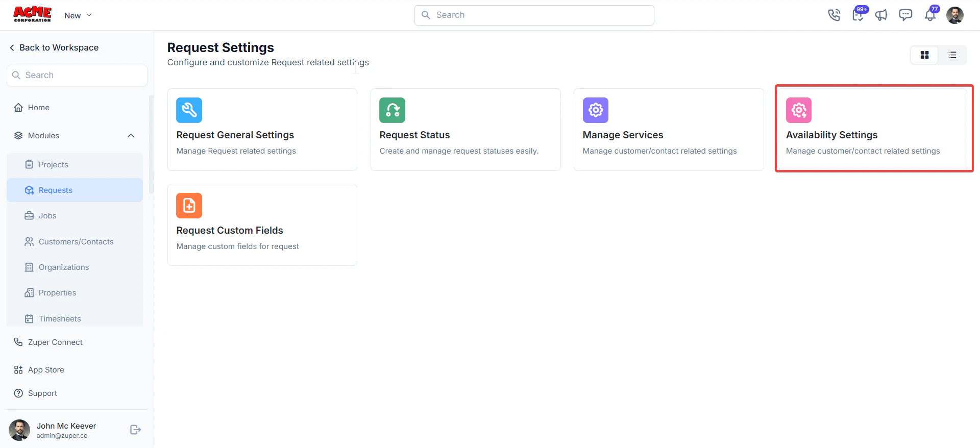
Task: Open the user avatar menu in header
Action: [x=955, y=15]
